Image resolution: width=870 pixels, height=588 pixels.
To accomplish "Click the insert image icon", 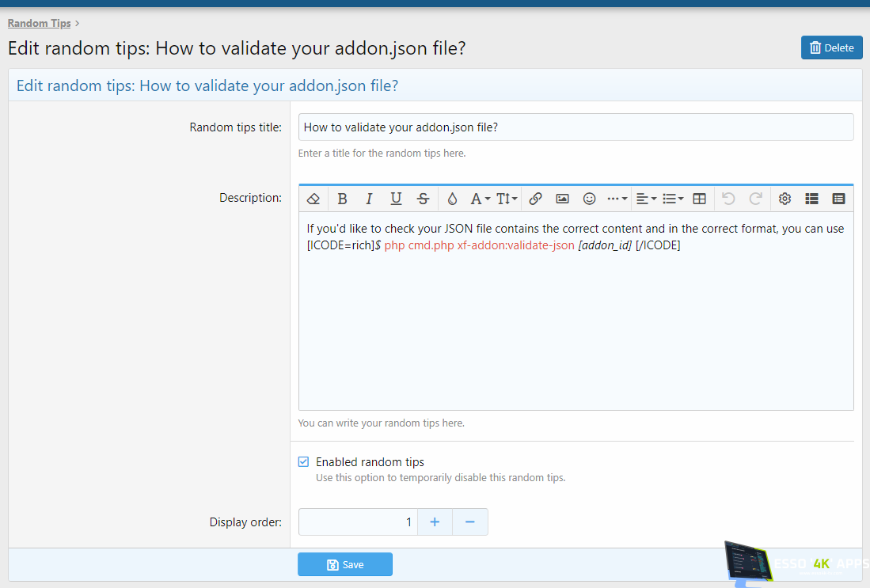I will 562,199.
